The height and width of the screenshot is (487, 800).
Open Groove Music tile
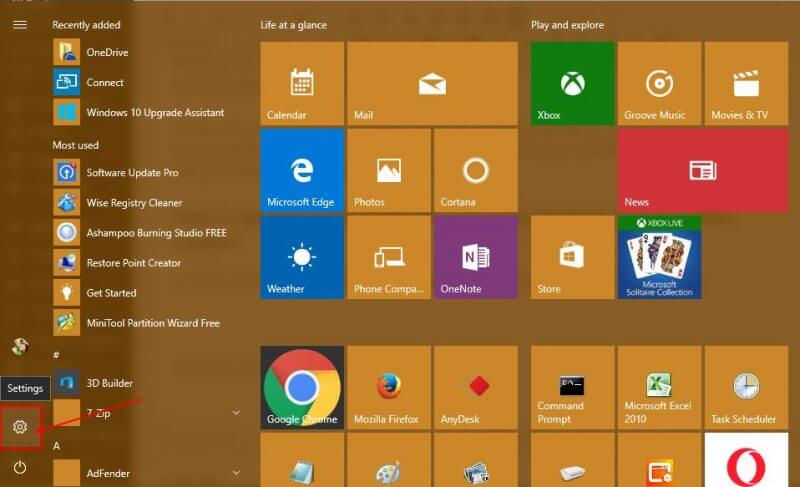(x=660, y=83)
